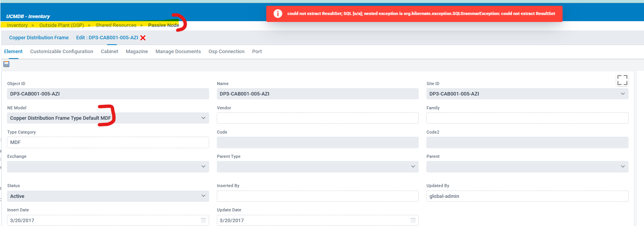Expand the Site ID dropdown

[x=622, y=94]
